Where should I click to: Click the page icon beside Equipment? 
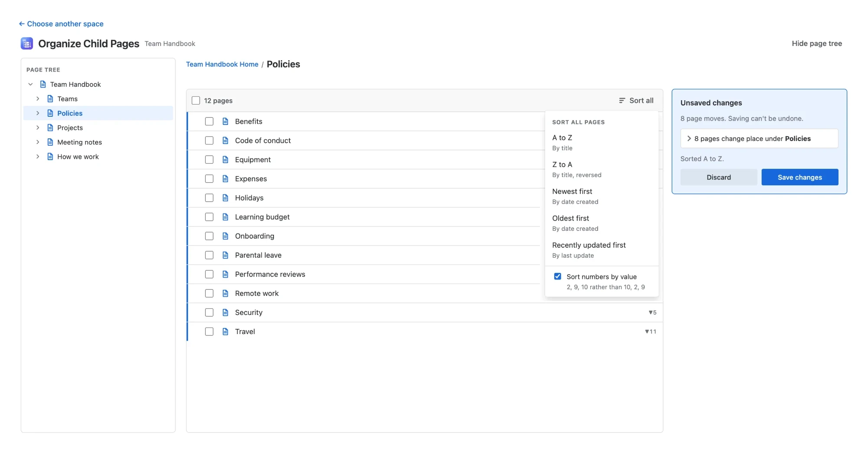tap(225, 160)
